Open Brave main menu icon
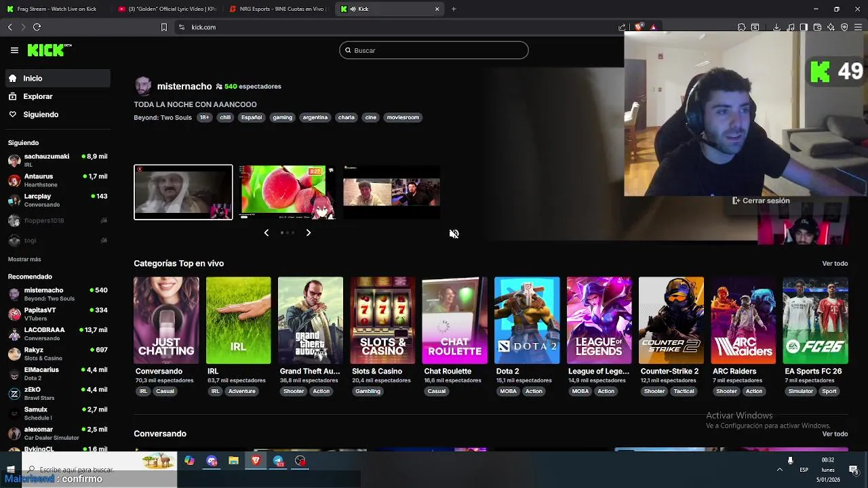This screenshot has height=488, width=868. [x=858, y=27]
